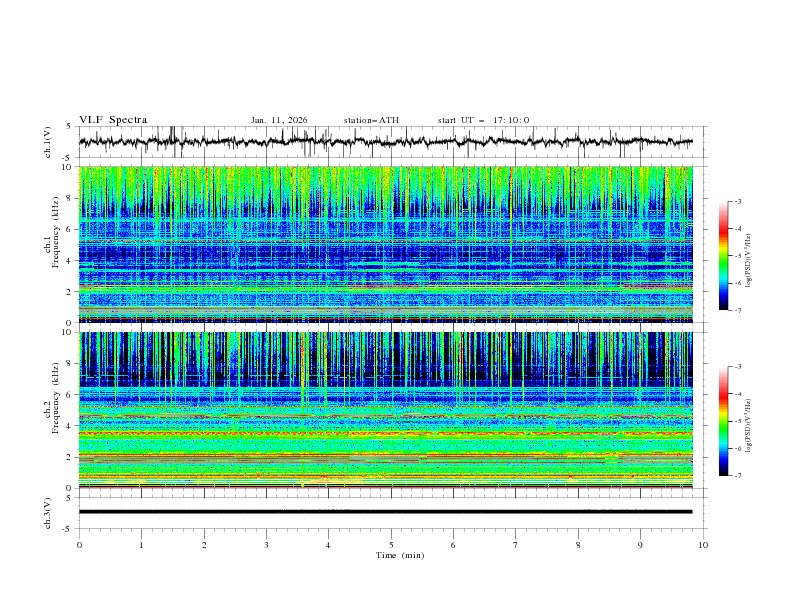The width and height of the screenshot is (792, 612).
Task: Click the ch.1 spectrogram panel
Action: 390,244
